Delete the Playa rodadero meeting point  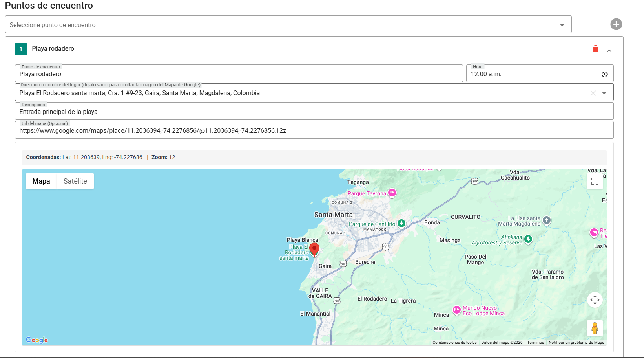[595, 49]
